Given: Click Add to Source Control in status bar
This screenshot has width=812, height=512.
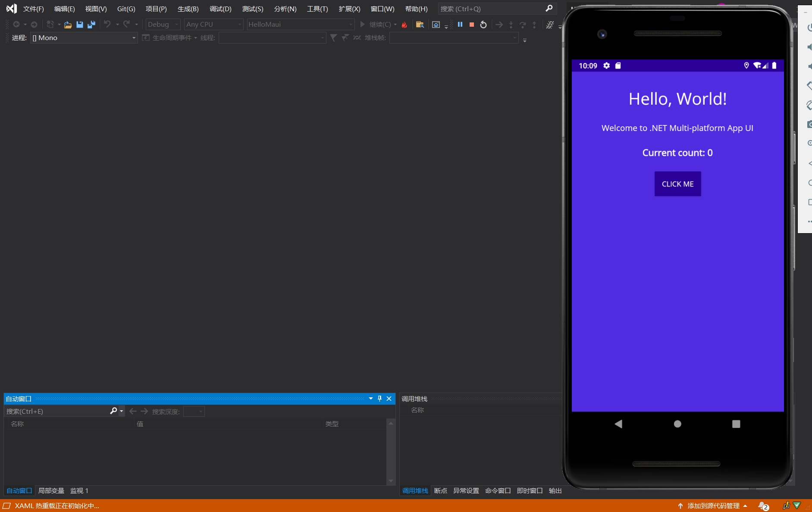Looking at the screenshot, I should (713, 506).
